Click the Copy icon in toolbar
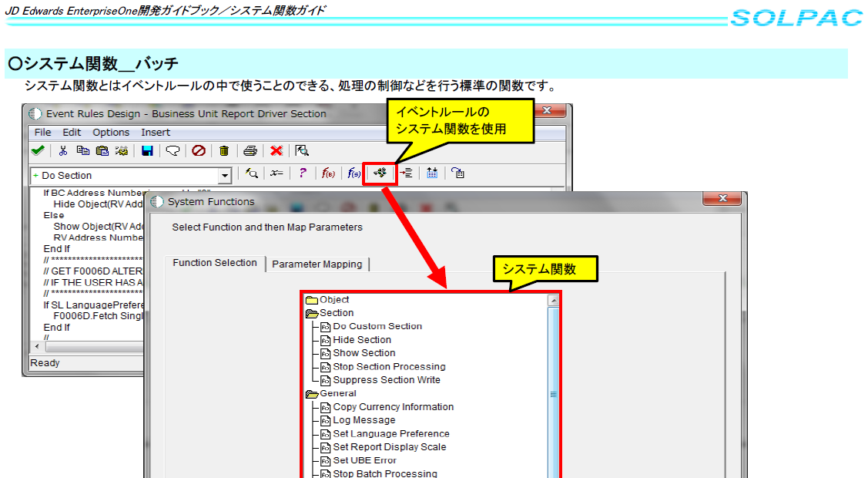868x478 pixels. pos(83,150)
